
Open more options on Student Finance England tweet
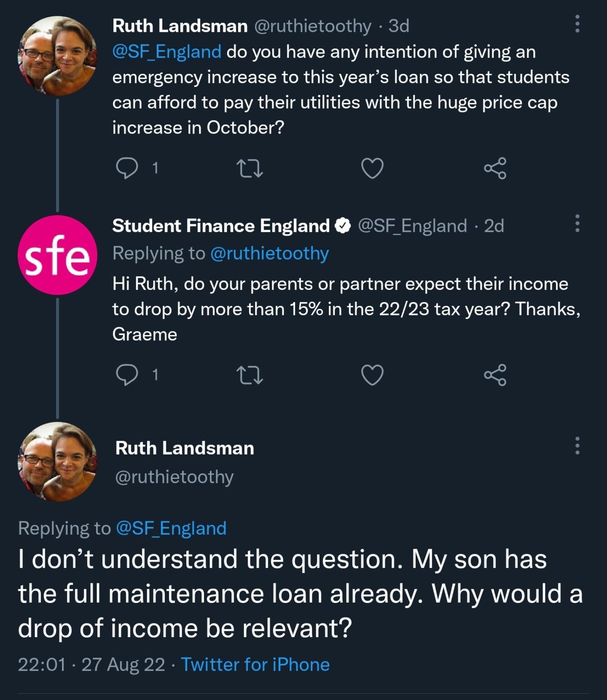tap(577, 223)
